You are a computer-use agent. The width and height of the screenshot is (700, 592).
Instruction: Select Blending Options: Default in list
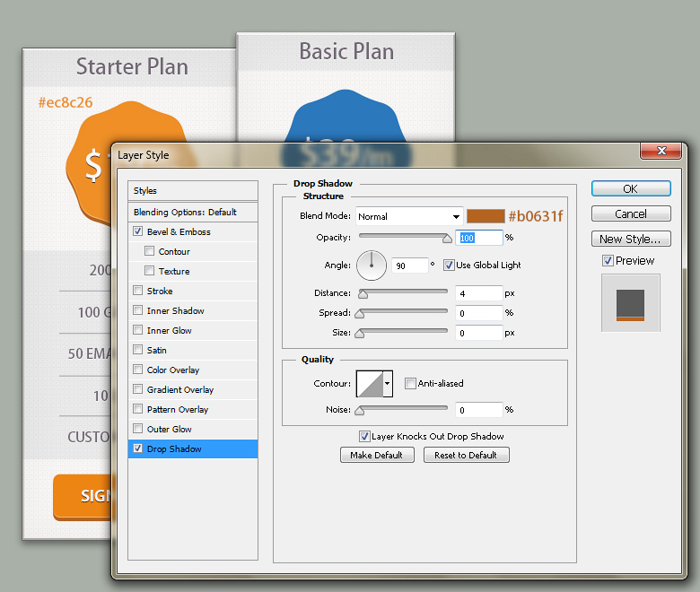point(185,213)
